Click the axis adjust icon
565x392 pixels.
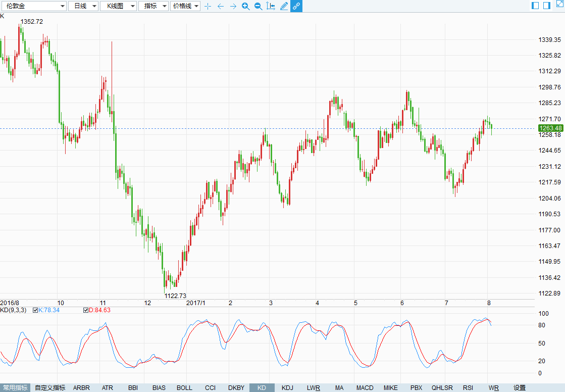click(x=271, y=6)
